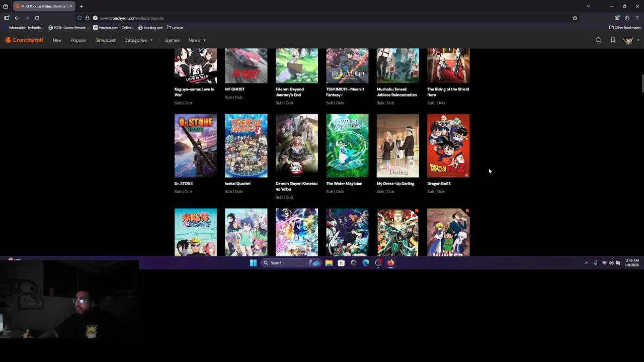Open the Firefox account icon
The height and width of the screenshot is (362, 644).
click(x=617, y=18)
